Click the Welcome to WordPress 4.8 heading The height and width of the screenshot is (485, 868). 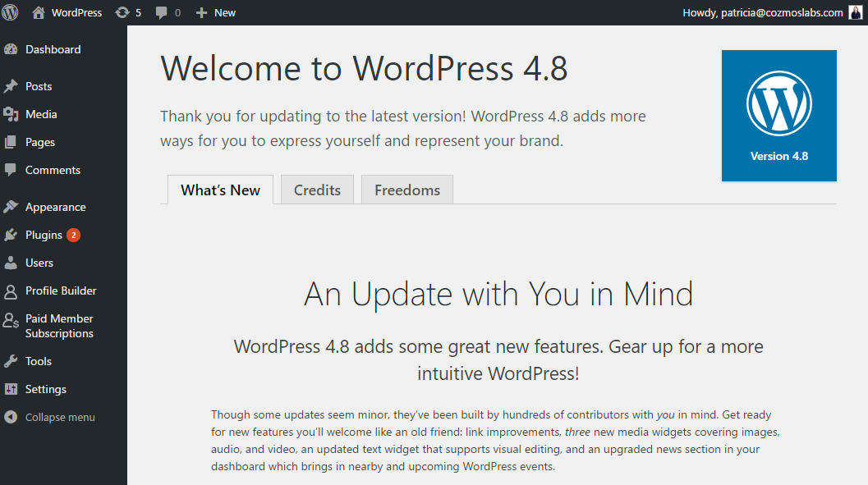click(x=364, y=69)
